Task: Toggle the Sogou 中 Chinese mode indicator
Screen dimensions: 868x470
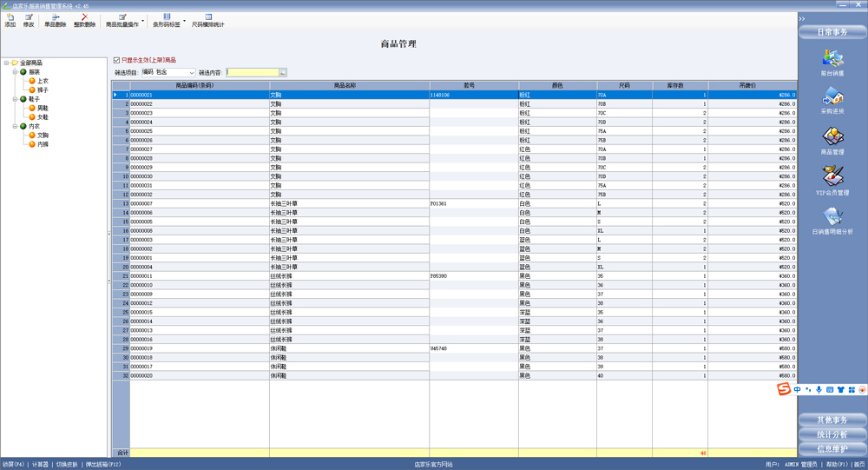Action: pos(797,389)
